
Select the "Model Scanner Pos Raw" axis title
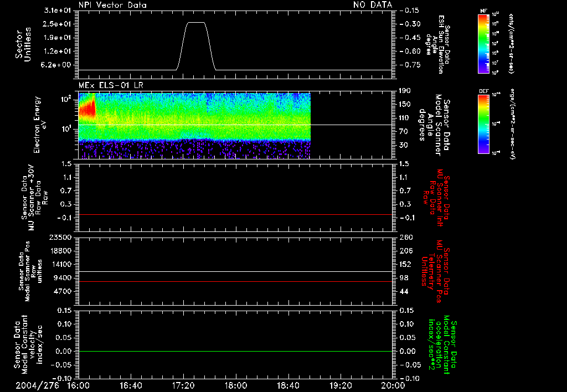click(30, 271)
